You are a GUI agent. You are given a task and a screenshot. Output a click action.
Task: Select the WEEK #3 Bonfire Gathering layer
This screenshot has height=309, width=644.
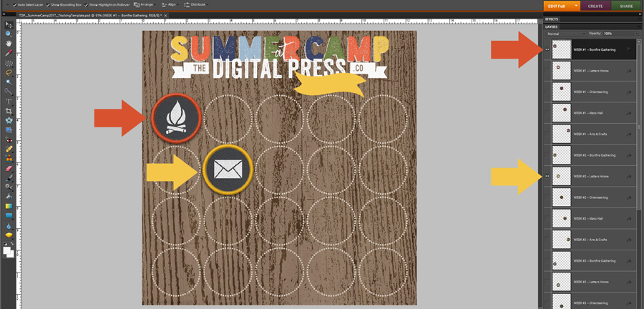(590, 261)
